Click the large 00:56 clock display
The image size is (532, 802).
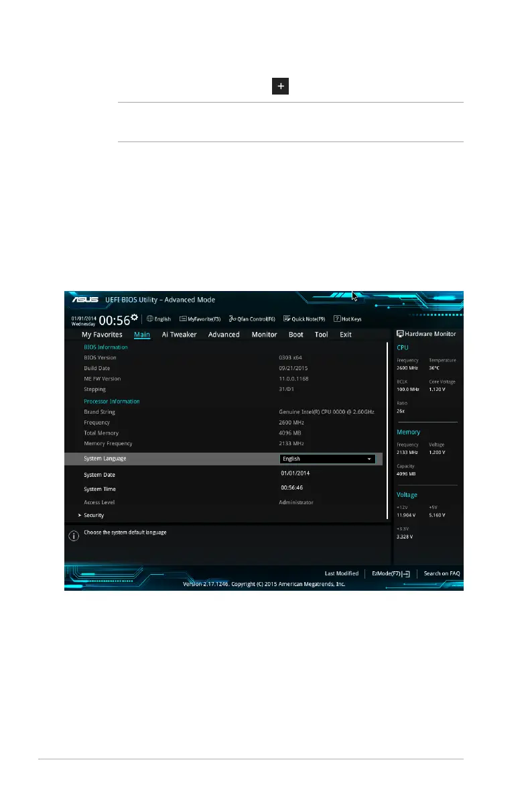[x=115, y=321]
